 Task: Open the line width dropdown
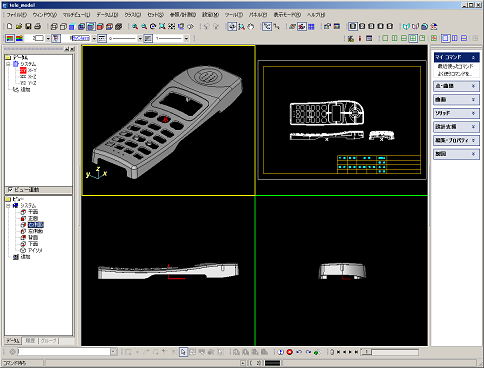[x=186, y=38]
